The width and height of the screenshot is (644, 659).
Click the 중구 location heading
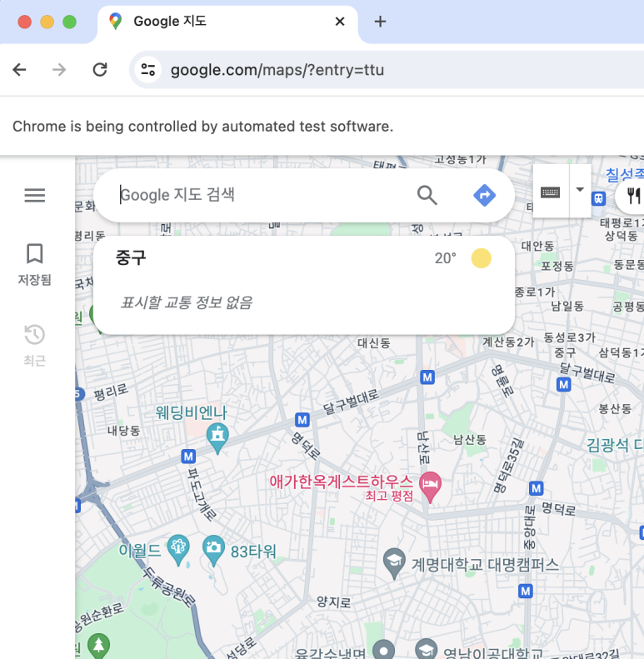pos(131,257)
